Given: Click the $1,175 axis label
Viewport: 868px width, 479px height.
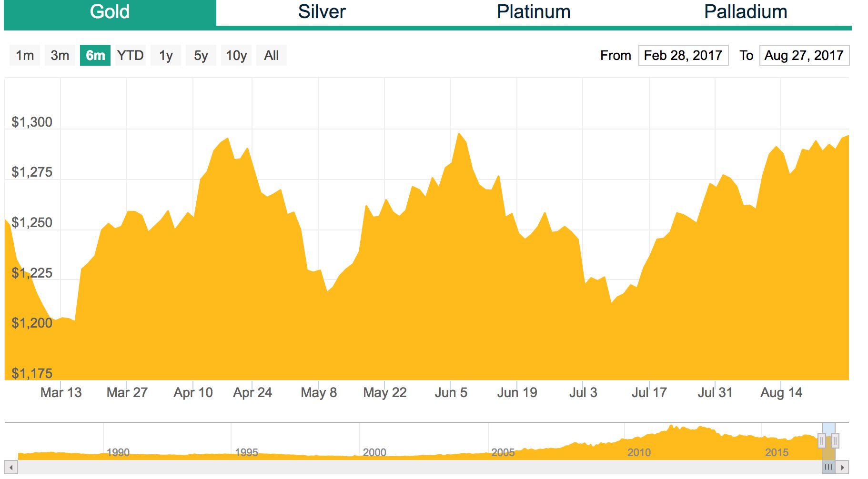Looking at the screenshot, I should coord(32,374).
